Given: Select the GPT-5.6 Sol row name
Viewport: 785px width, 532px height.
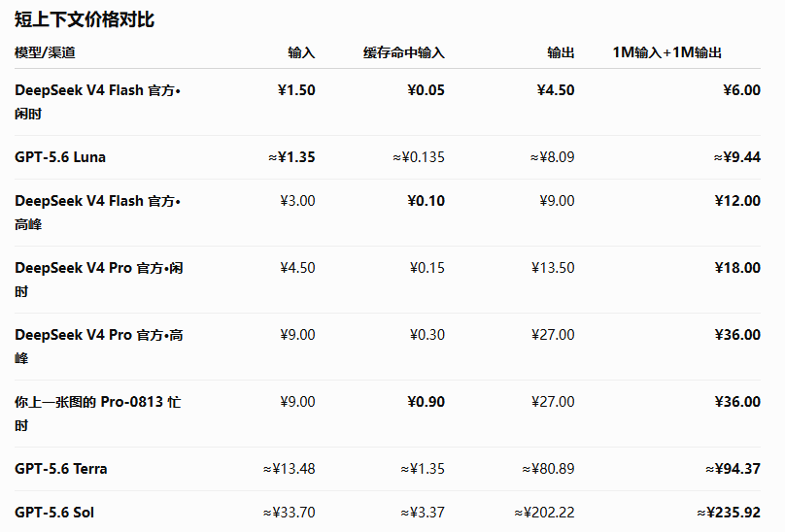Looking at the screenshot, I should [x=54, y=513].
